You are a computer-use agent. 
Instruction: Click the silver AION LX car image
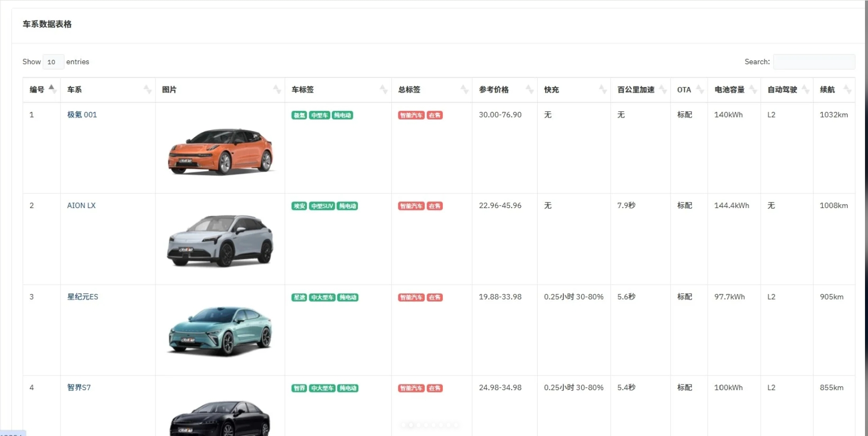220,240
